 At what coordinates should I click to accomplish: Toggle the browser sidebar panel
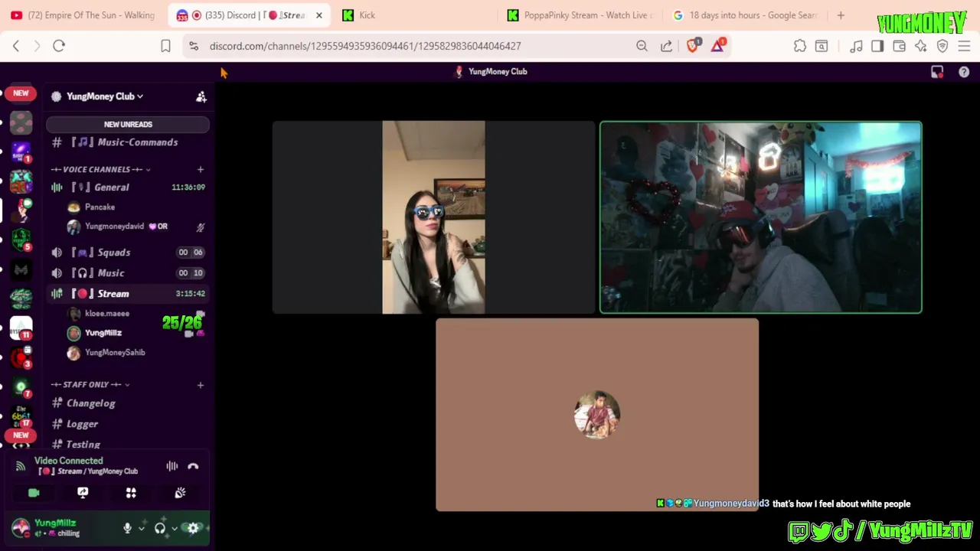[877, 46]
